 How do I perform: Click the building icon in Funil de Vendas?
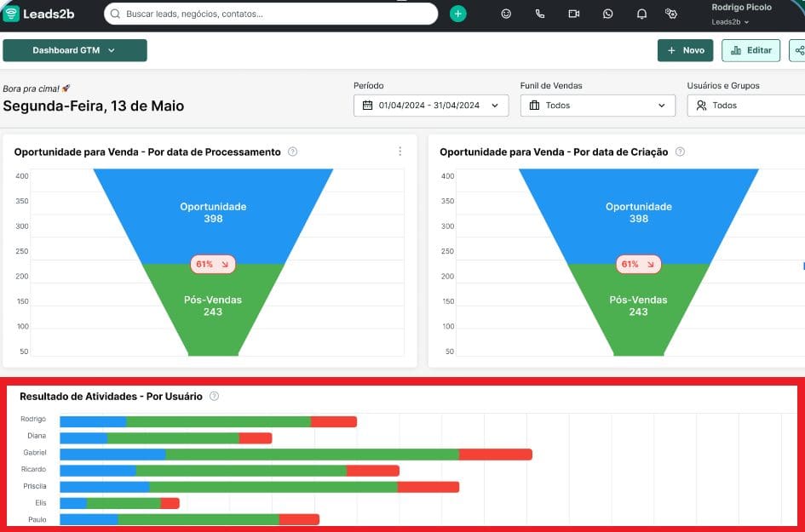click(x=534, y=106)
